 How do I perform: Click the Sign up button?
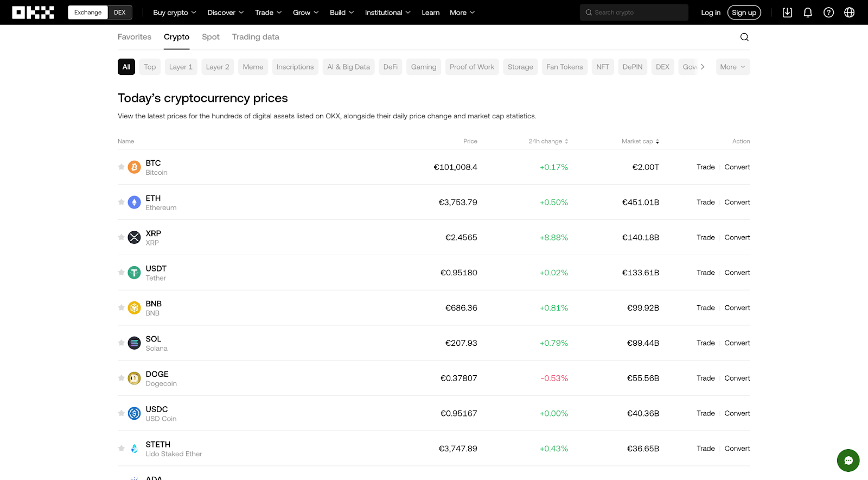coord(744,12)
